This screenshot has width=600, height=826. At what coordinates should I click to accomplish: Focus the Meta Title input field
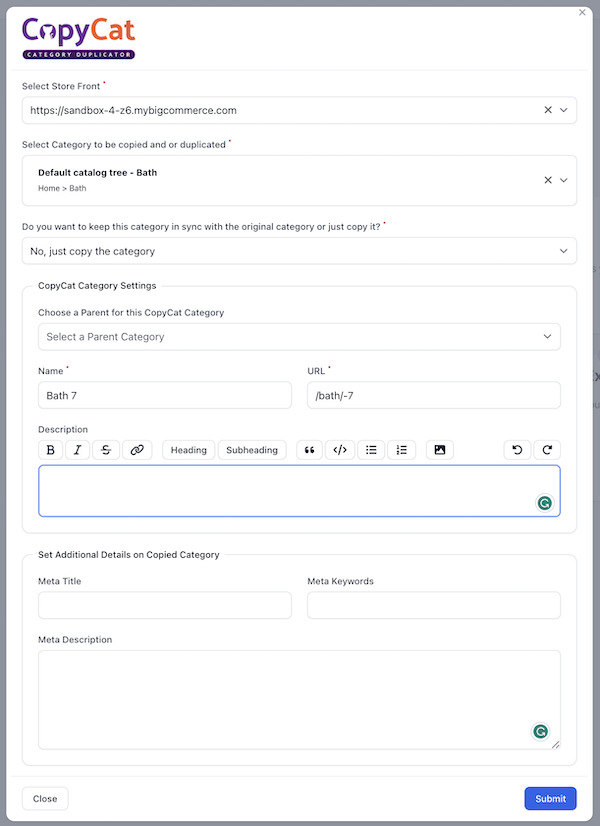tap(165, 605)
